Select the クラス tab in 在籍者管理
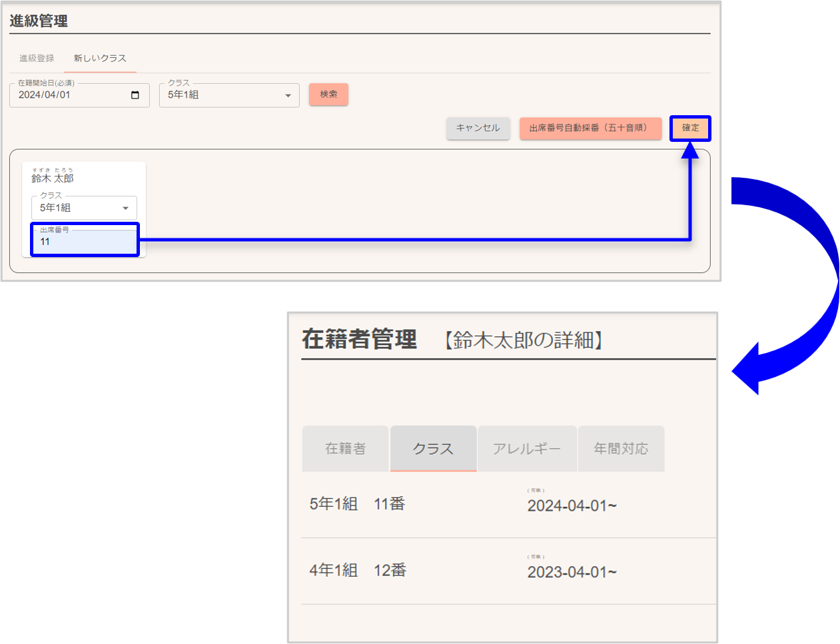Viewport: 840px width, 644px height. pyautogui.click(x=433, y=449)
